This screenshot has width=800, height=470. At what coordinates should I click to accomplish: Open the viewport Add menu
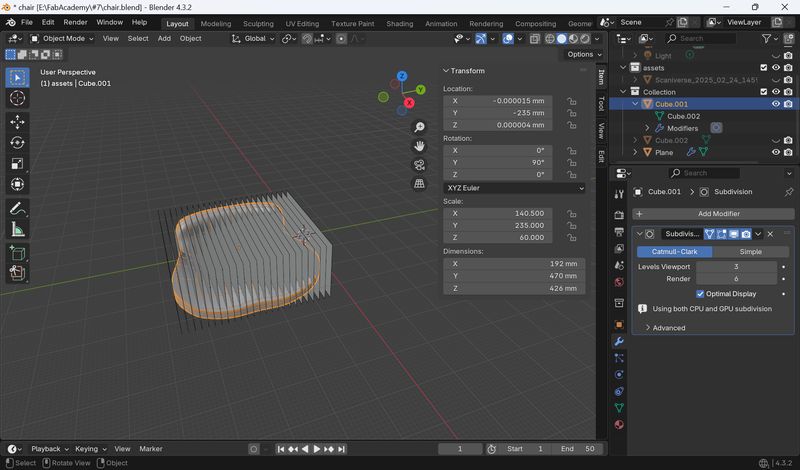tap(164, 39)
